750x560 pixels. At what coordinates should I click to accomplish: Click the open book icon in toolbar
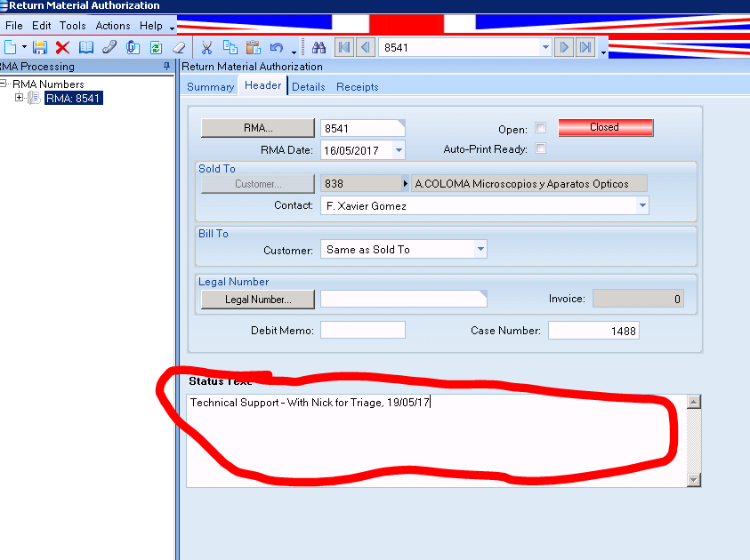coord(86,47)
